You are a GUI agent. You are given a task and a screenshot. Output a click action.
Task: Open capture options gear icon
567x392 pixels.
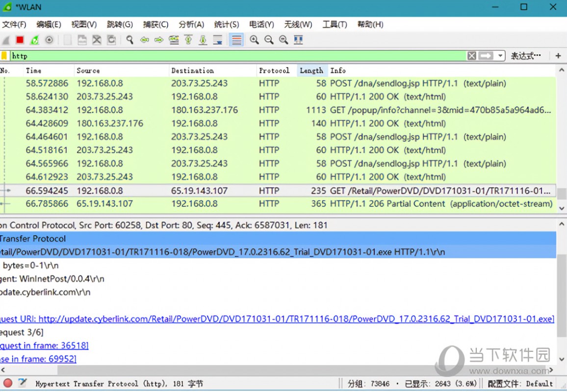pos(49,40)
